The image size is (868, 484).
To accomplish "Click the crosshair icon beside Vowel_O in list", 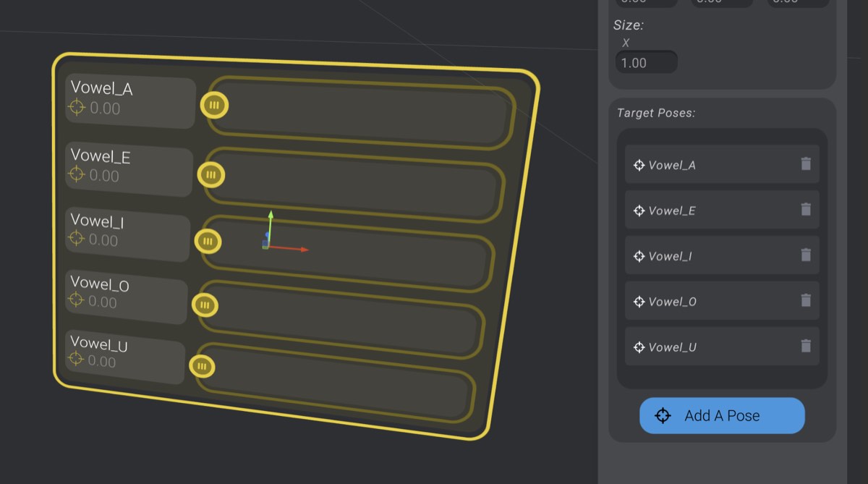I will tap(639, 302).
